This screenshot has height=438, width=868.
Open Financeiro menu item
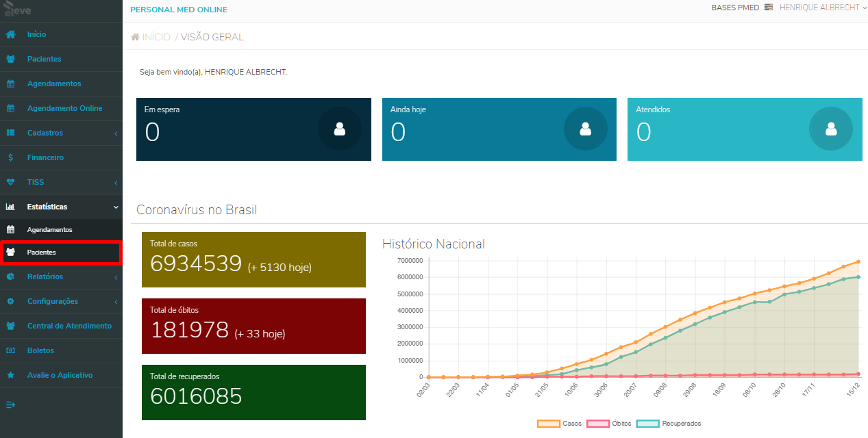pyautogui.click(x=61, y=157)
